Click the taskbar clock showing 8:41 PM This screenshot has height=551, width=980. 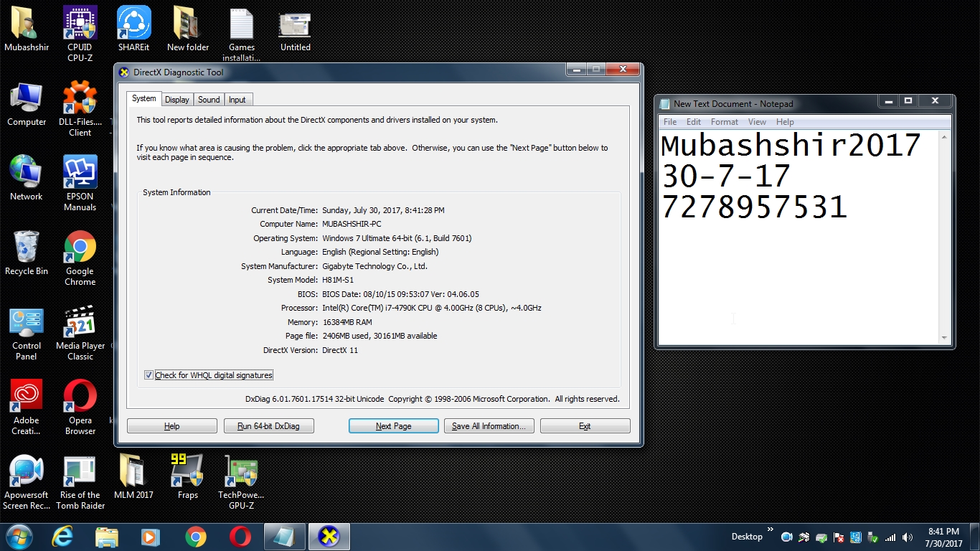click(x=944, y=537)
